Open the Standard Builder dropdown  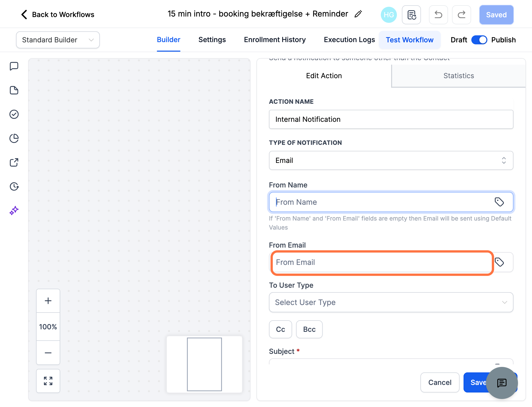[58, 40]
